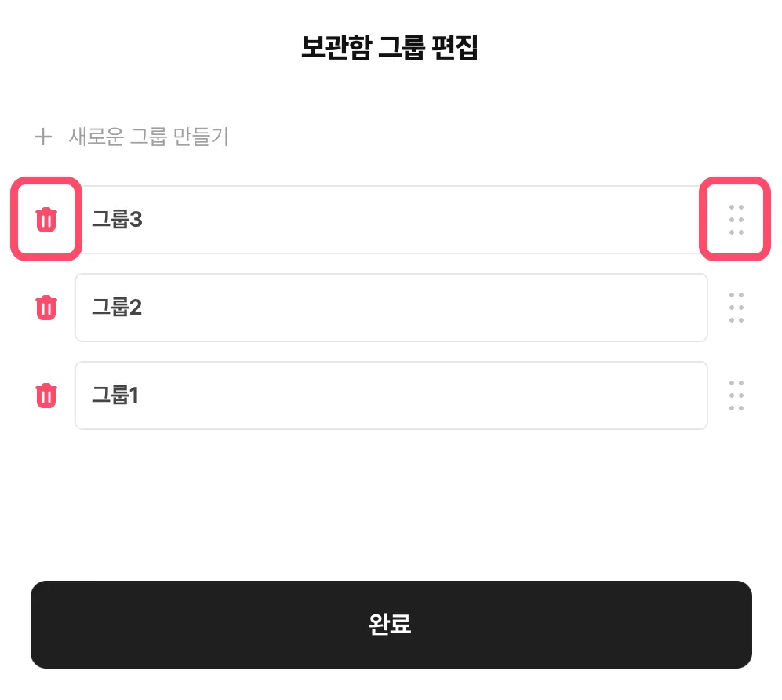Delete 그룹3 with its trash icon
Screen dimensions: 782x700
46,220
